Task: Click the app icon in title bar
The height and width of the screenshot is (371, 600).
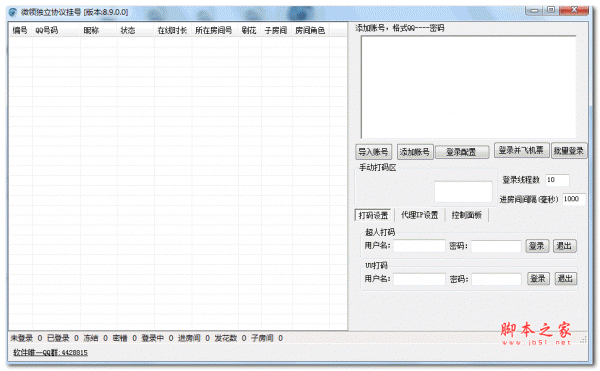Action: (13, 12)
